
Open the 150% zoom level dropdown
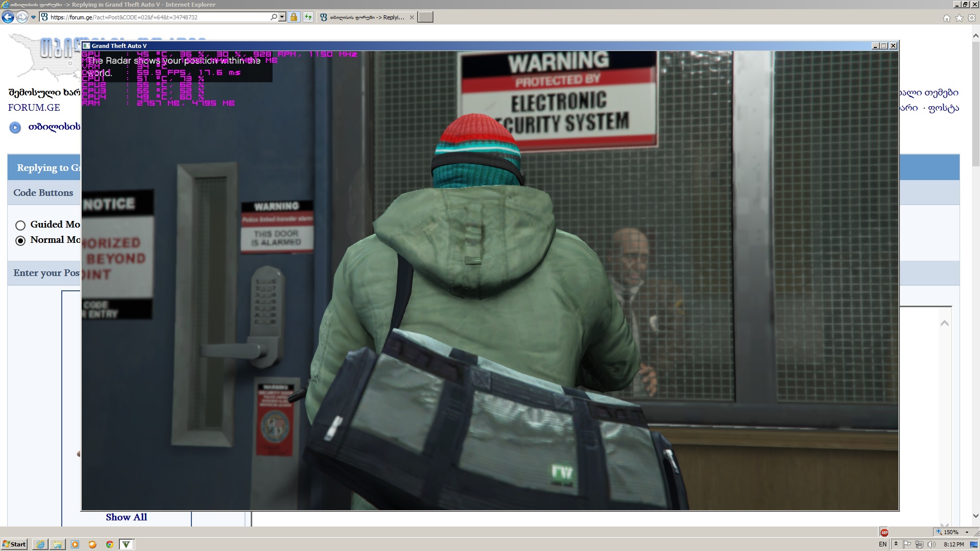click(967, 532)
